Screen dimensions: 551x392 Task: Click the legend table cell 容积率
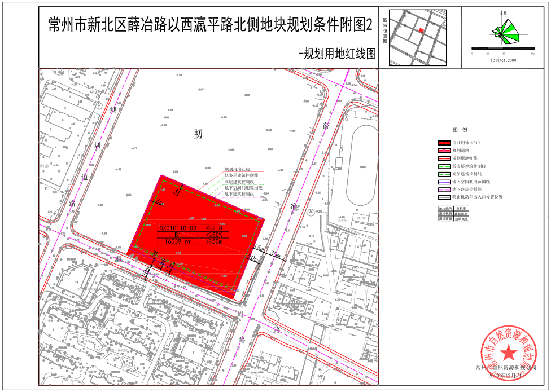(461, 209)
